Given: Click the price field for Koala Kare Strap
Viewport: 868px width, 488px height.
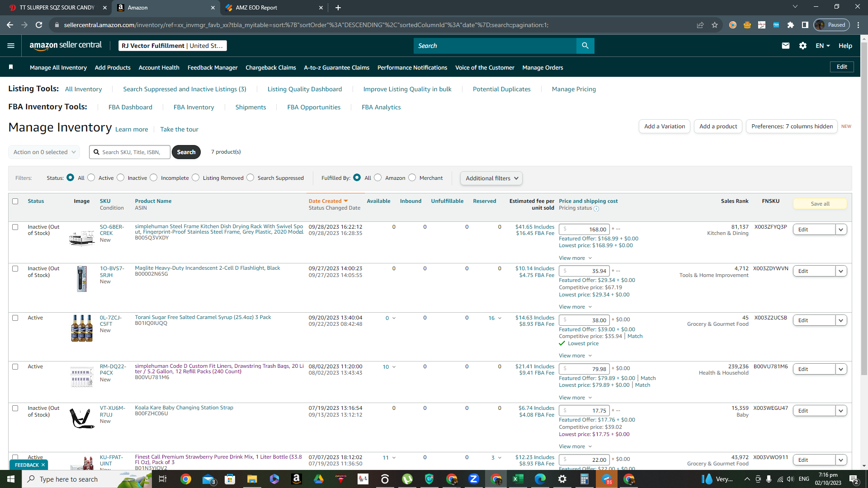Looking at the screenshot, I should click(x=584, y=411).
